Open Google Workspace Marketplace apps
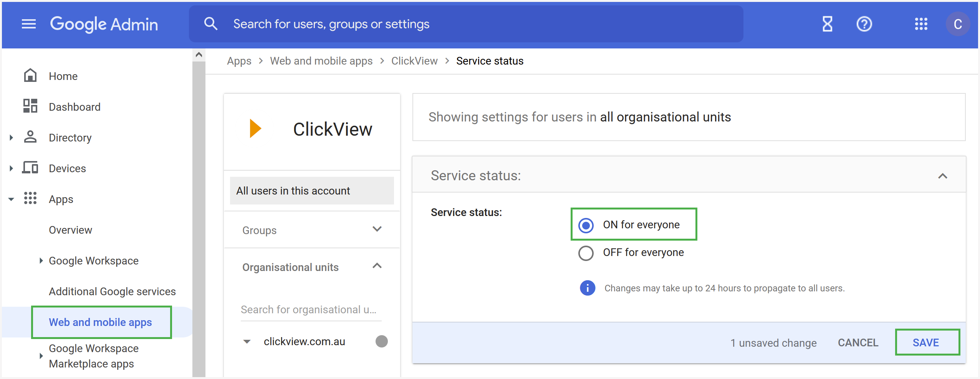This screenshot has width=980, height=379. pos(94,356)
